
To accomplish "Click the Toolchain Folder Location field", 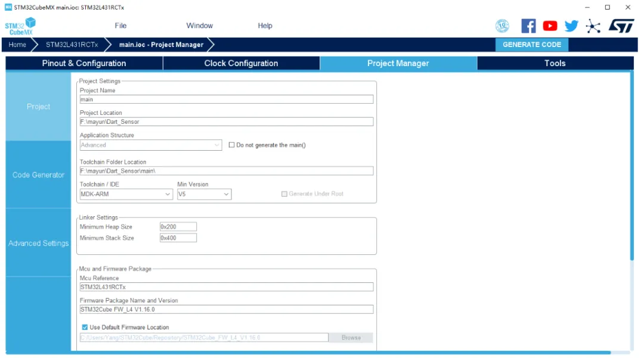I will coord(227,171).
